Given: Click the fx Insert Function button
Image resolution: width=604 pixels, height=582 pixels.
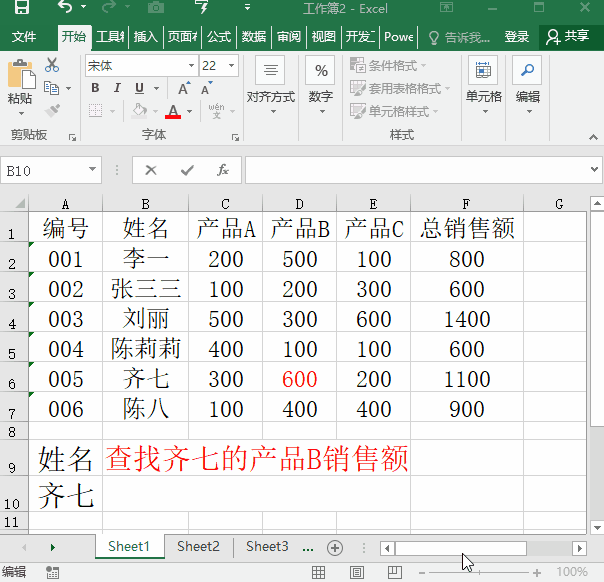Looking at the screenshot, I should coord(223,170).
